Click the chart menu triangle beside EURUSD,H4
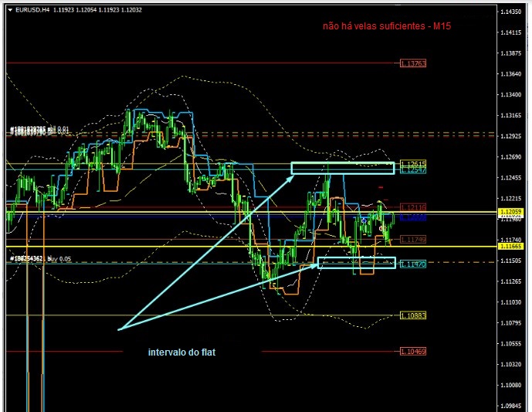532x412 pixels. pyautogui.click(x=10, y=9)
